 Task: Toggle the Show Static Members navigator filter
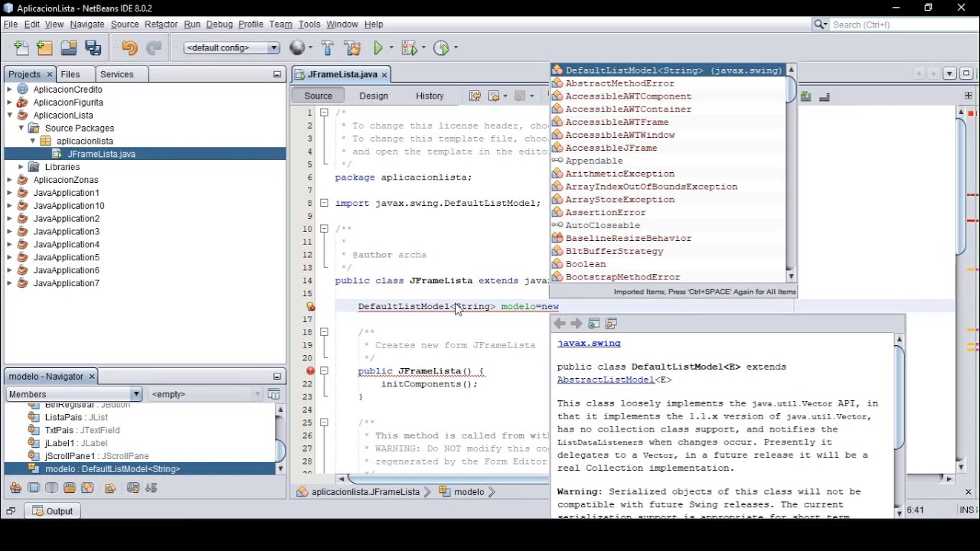[x=51, y=488]
